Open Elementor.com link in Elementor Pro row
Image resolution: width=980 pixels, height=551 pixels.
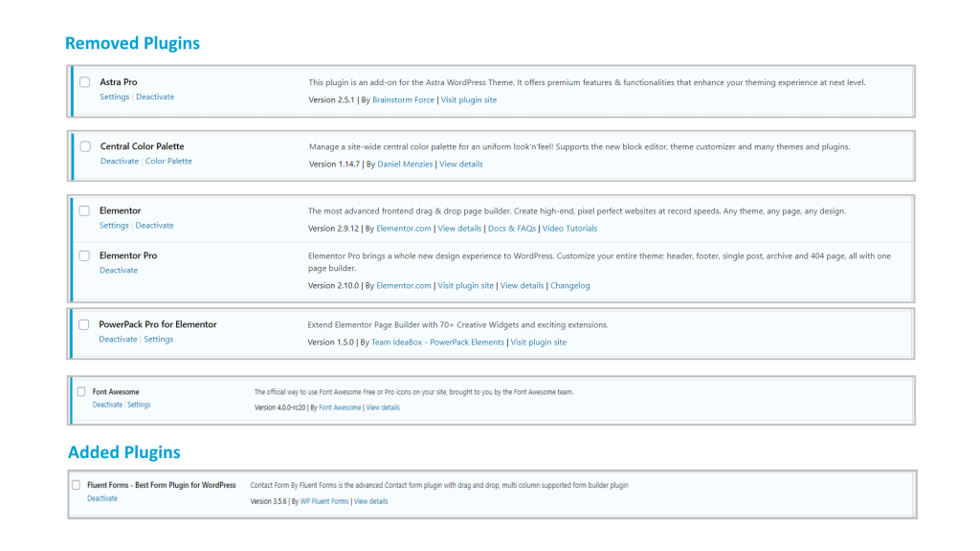pyautogui.click(x=404, y=285)
